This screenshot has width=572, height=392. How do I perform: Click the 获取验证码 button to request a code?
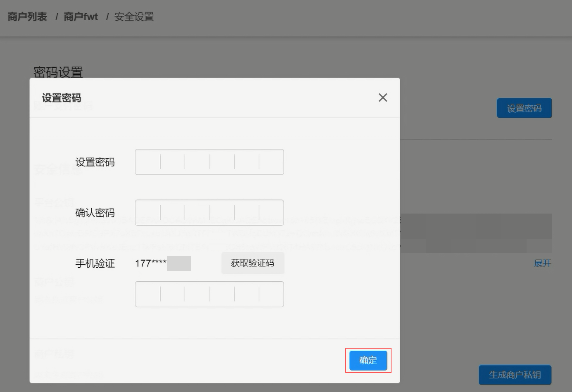click(x=252, y=263)
